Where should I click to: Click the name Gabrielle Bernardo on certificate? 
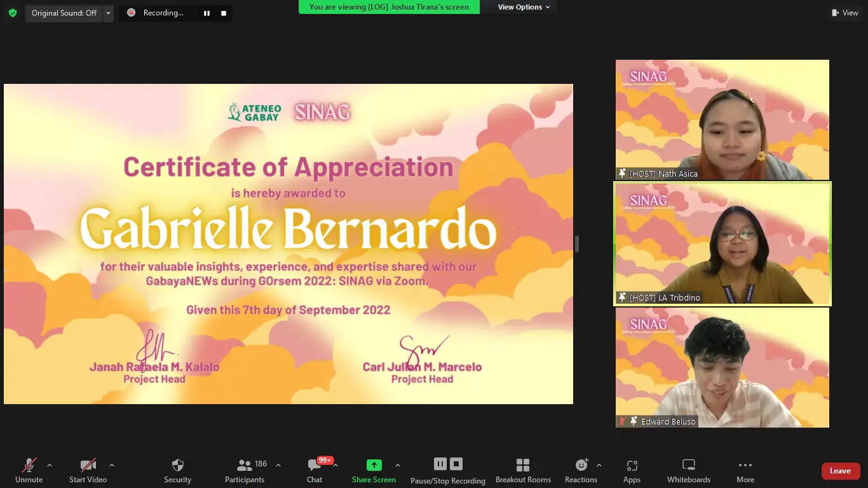pyautogui.click(x=288, y=229)
